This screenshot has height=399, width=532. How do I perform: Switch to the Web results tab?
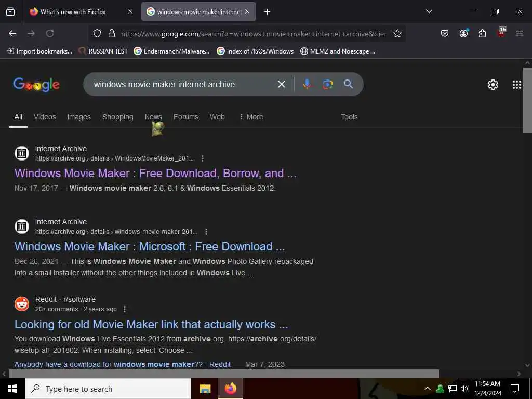(217, 117)
